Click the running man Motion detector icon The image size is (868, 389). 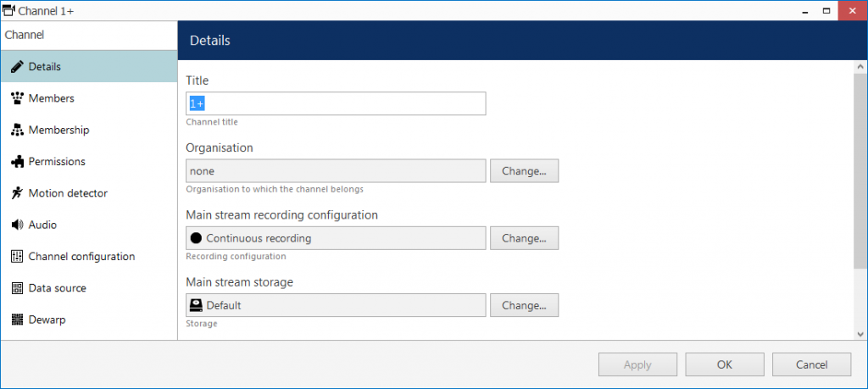pos(17,193)
